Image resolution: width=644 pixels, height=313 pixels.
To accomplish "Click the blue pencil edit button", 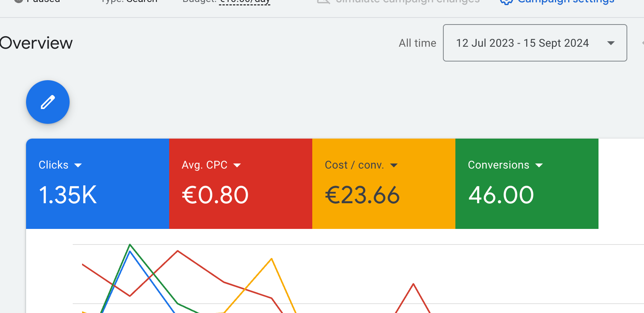I will tap(48, 102).
